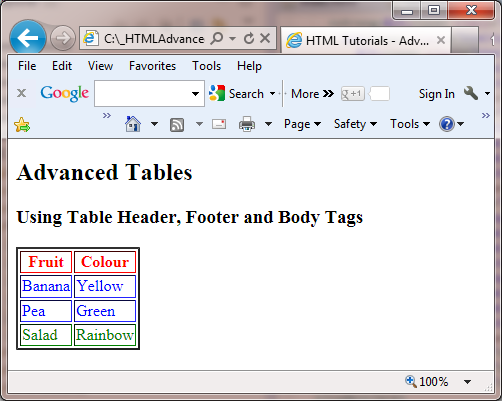This screenshot has width=502, height=401.
Task: Open the File menu
Action: click(27, 66)
